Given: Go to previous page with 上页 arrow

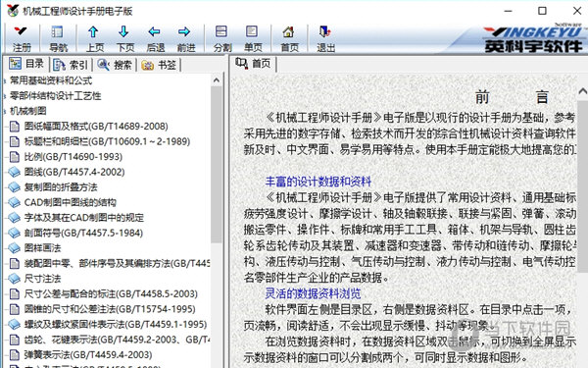Looking at the screenshot, I should coord(94,38).
